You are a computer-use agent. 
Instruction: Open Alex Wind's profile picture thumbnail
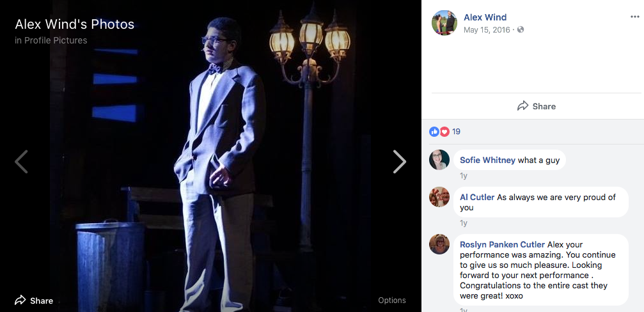444,23
